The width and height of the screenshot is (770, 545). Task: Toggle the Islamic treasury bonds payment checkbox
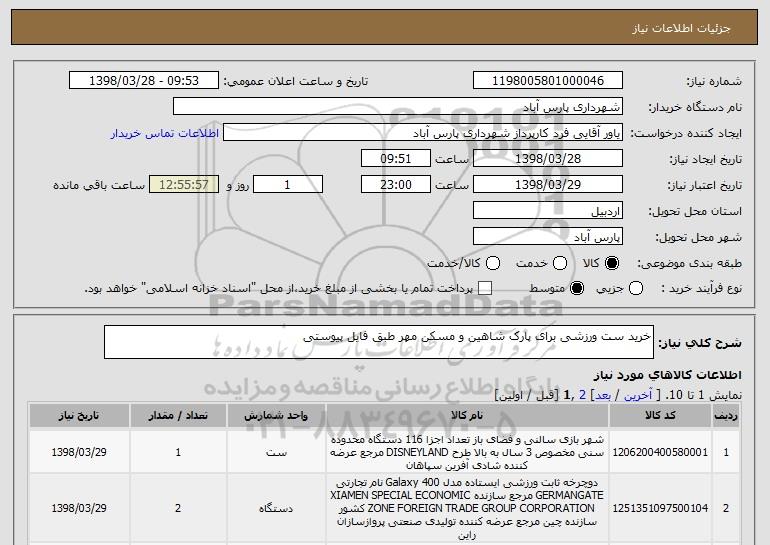coord(485,289)
